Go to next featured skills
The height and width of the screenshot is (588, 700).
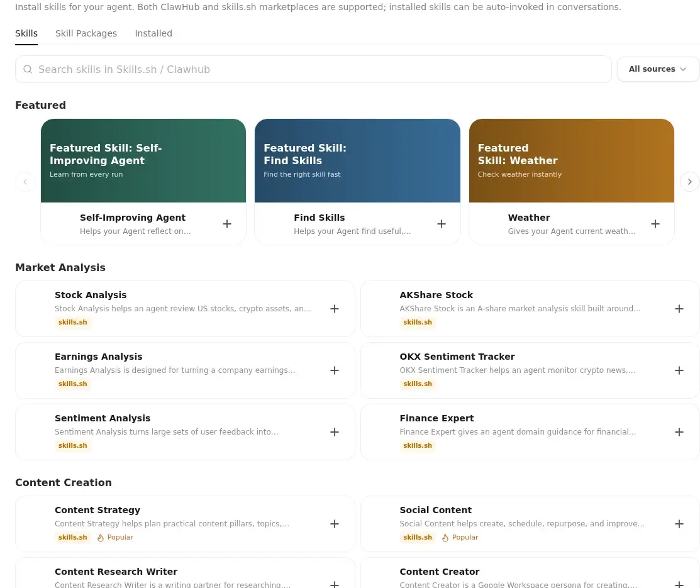689,182
